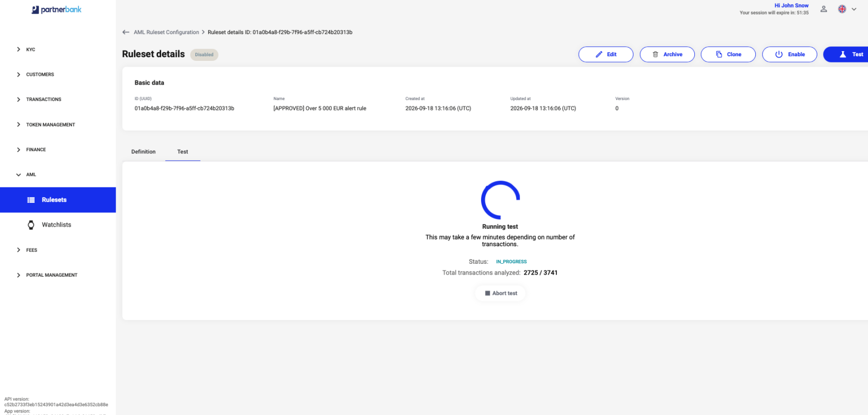Click the Watchlists watch icon
868x415 pixels.
[31, 225]
